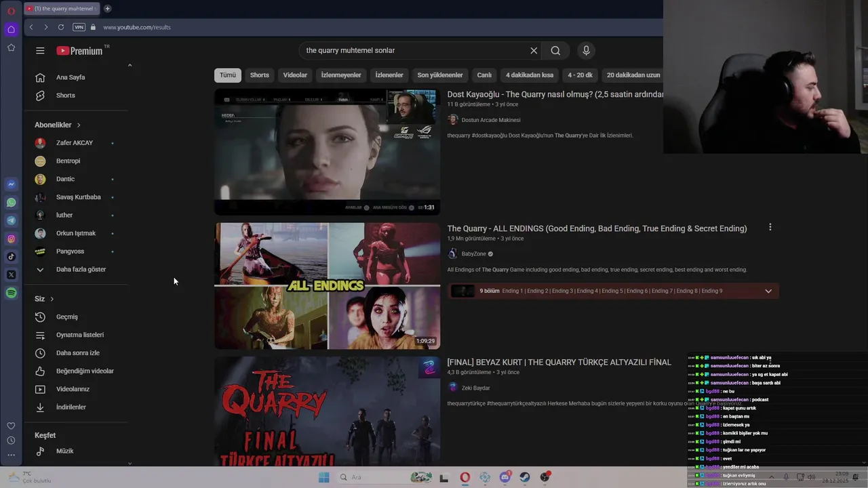The height and width of the screenshot is (488, 868).
Task: Open Zafer AKCAY subscription channel
Action: pyautogui.click(x=76, y=143)
